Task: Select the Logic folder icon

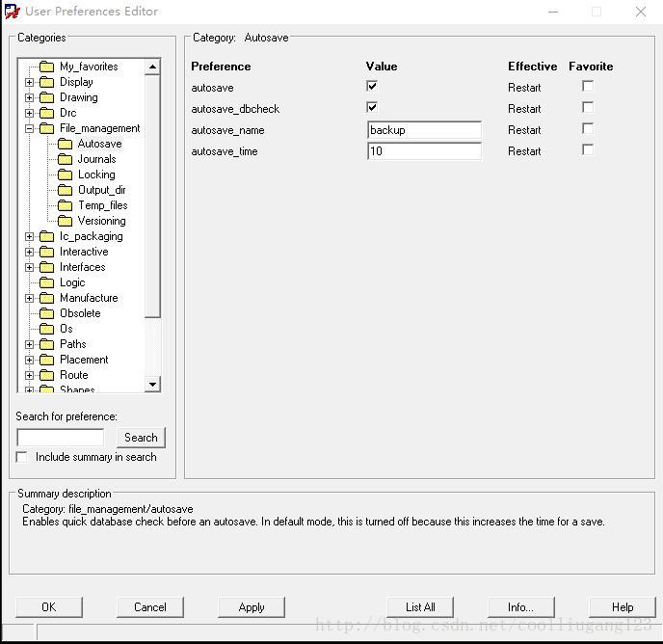Action: (46, 282)
